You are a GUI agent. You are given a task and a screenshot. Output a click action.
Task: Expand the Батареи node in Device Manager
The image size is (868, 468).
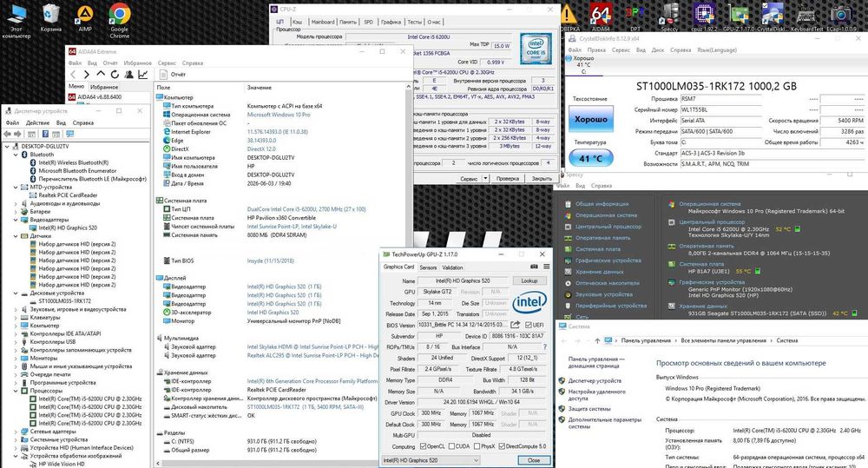(x=16, y=212)
